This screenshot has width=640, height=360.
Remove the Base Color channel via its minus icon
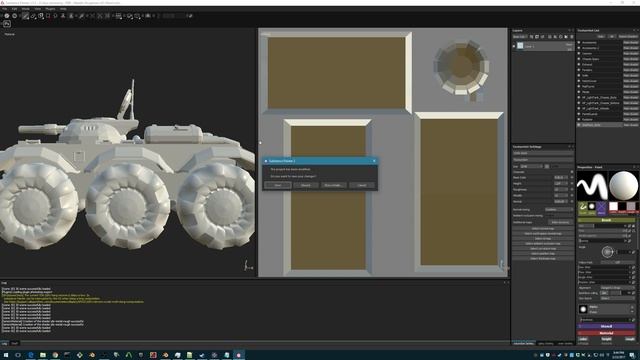point(571,178)
